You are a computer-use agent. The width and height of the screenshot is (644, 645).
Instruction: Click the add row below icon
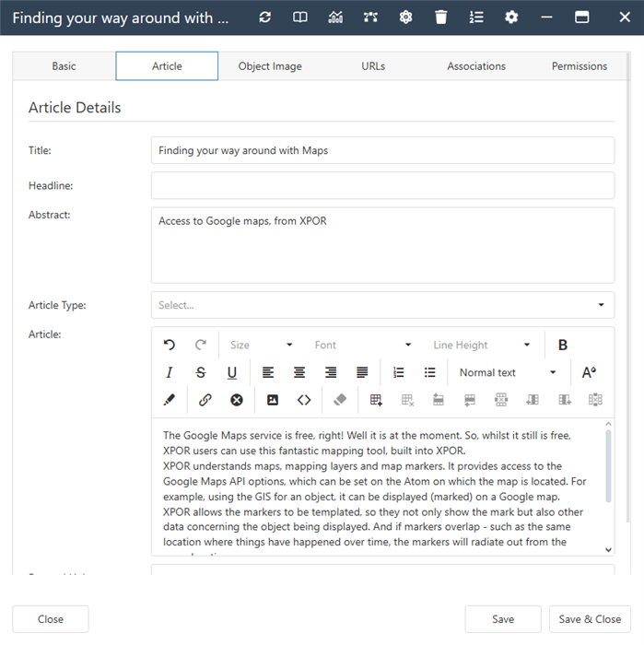click(470, 400)
